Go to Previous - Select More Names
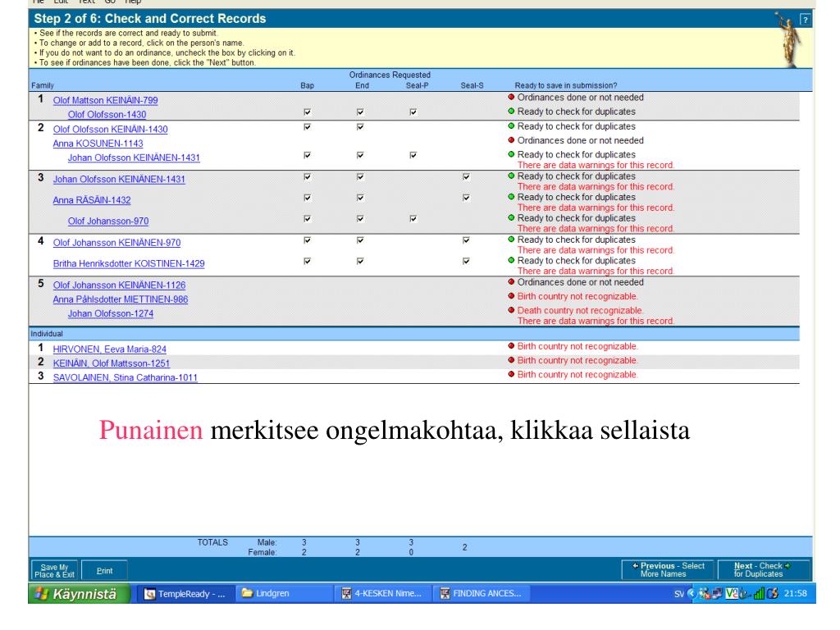Image resolution: width=840 pixels, height=630 pixels. tap(669, 569)
